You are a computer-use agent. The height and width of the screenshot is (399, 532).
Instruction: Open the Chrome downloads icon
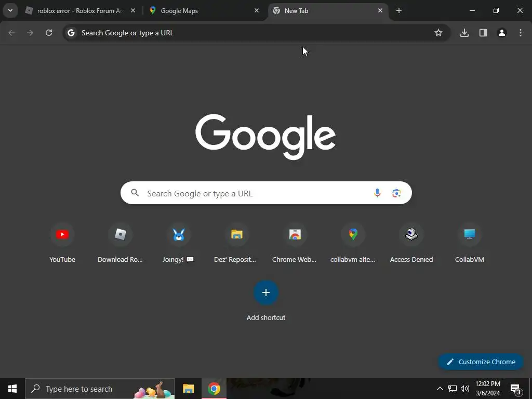point(464,33)
